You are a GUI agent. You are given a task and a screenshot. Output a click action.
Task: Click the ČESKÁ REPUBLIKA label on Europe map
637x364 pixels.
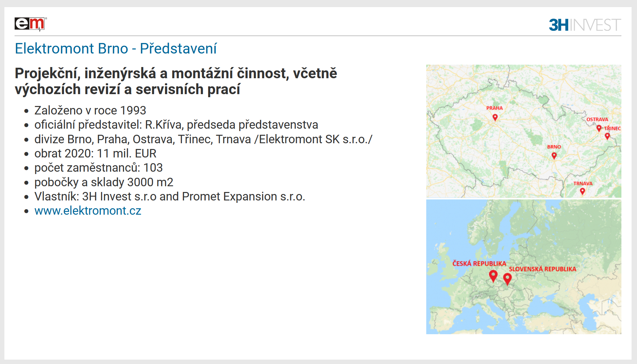[479, 263]
